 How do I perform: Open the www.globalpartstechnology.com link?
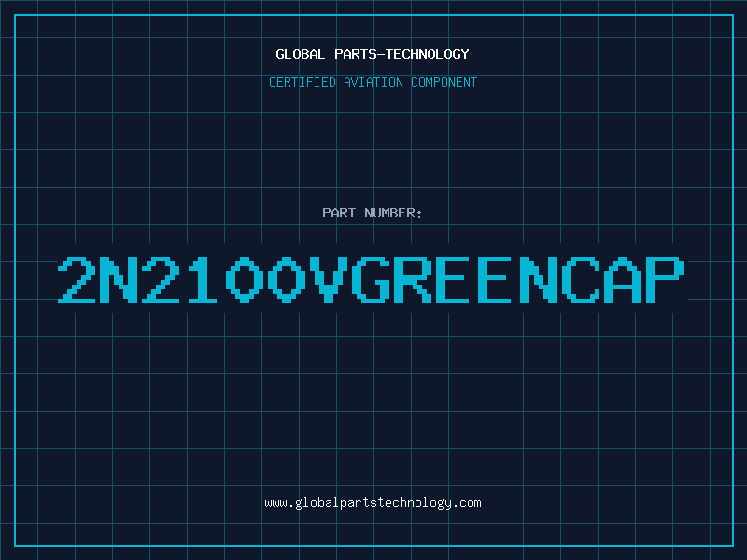click(373, 503)
